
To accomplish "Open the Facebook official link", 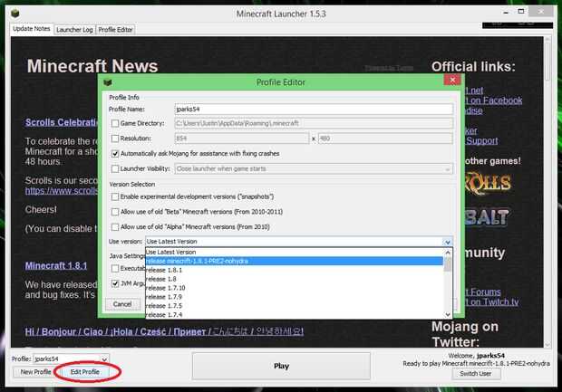I will click(x=493, y=100).
